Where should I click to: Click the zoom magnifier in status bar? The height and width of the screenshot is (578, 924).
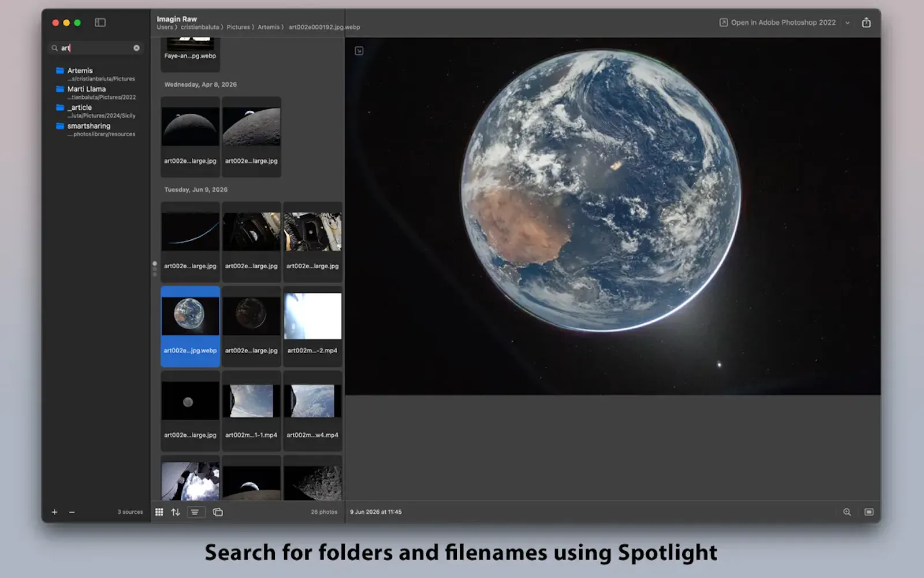[x=847, y=512]
